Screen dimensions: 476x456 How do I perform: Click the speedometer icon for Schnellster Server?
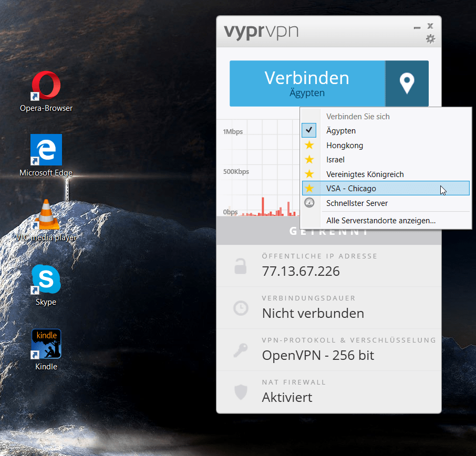(x=309, y=202)
